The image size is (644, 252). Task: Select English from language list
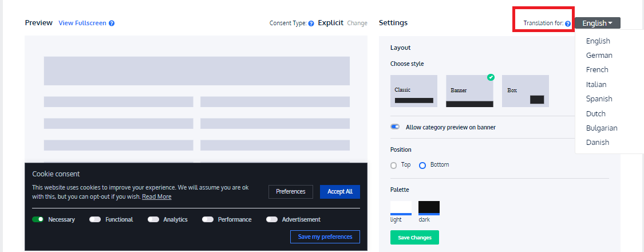point(598,41)
